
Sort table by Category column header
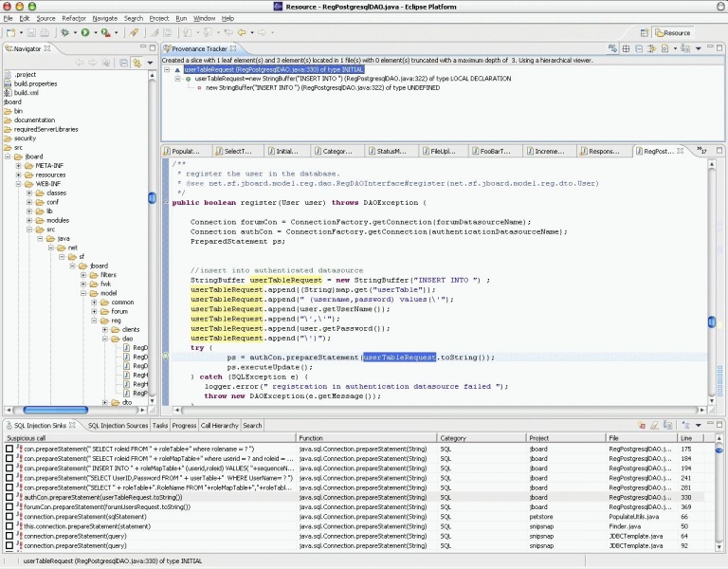[x=482, y=438]
